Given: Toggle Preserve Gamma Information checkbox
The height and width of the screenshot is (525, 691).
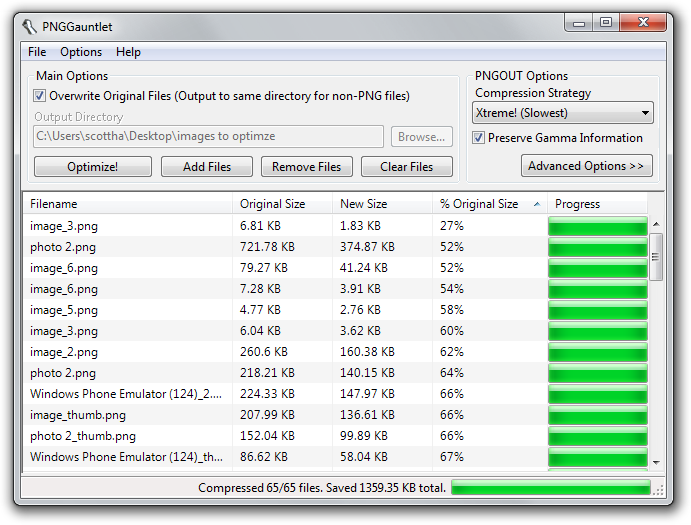Looking at the screenshot, I should (x=478, y=138).
